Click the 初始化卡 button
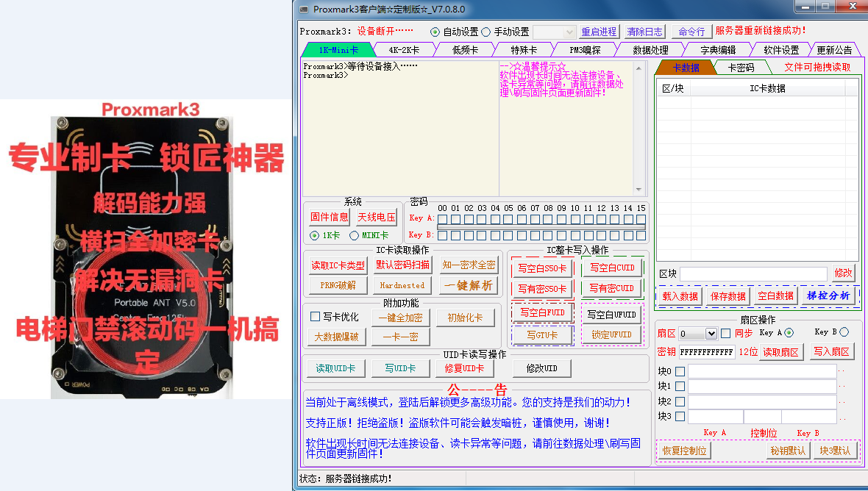This screenshot has width=868, height=491. 465,318
